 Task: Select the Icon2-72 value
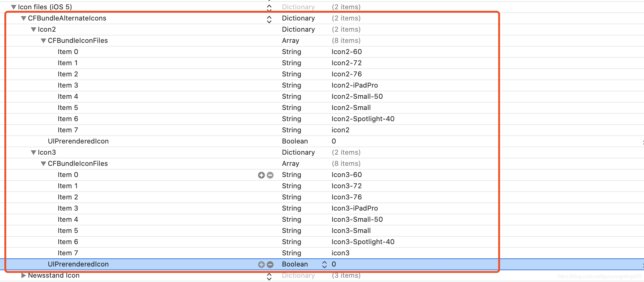click(x=347, y=63)
